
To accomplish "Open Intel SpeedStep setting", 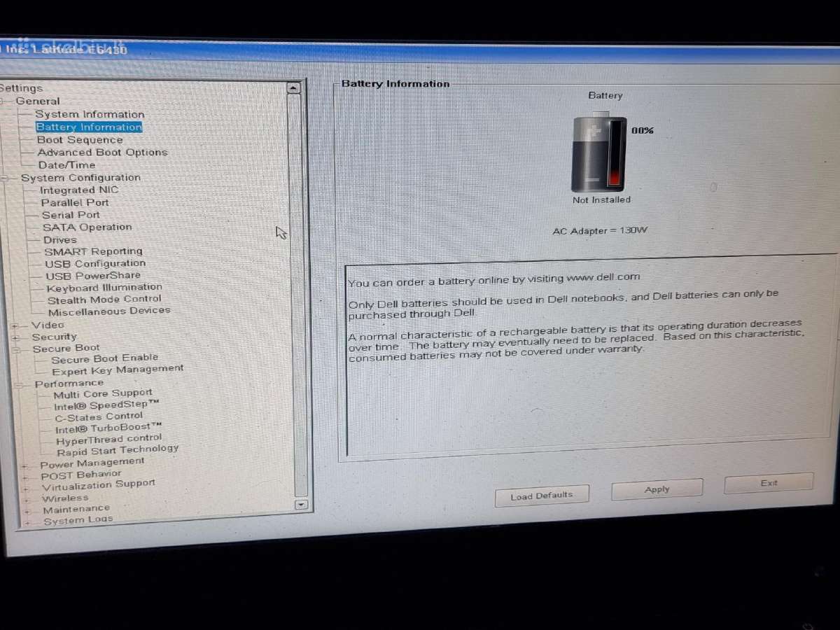I will click(106, 405).
